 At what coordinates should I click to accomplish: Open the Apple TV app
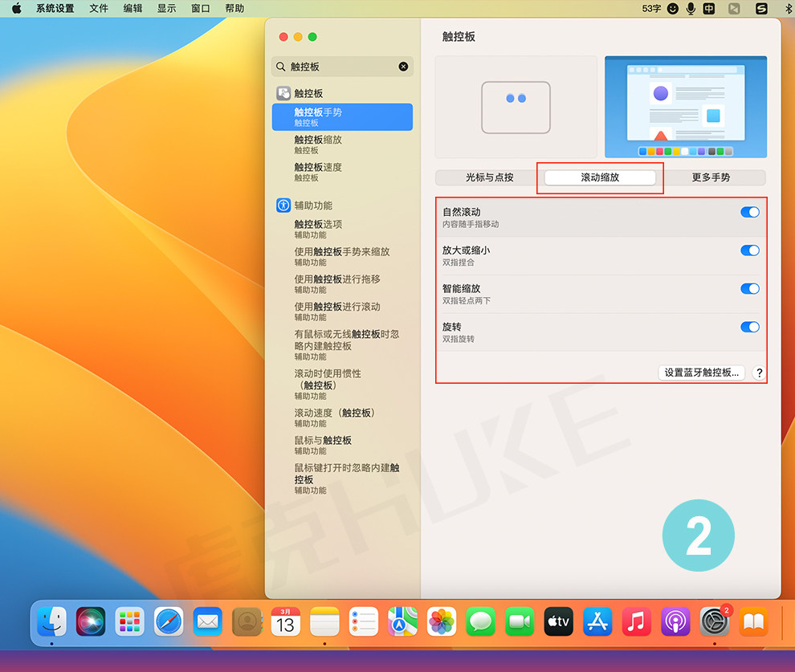pyautogui.click(x=558, y=621)
